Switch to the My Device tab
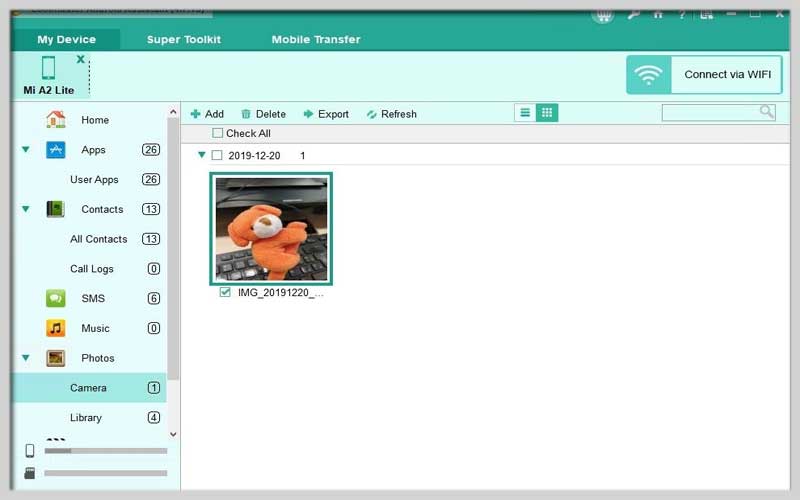The image size is (800, 500). [x=66, y=39]
